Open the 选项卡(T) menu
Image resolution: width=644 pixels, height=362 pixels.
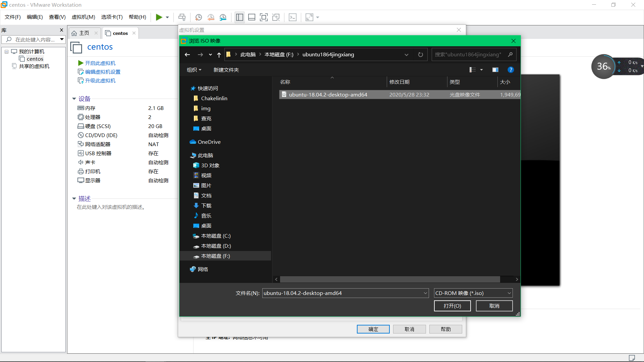click(112, 17)
